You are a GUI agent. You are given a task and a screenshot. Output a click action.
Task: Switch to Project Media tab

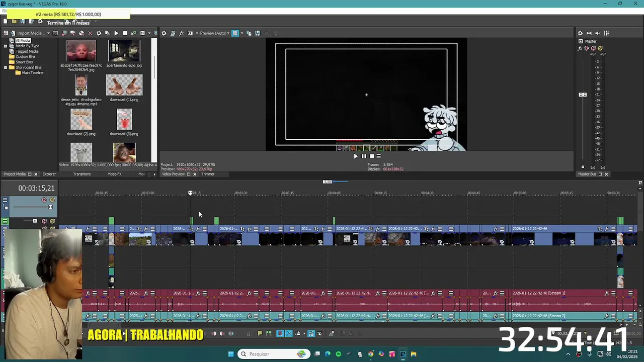tap(14, 174)
